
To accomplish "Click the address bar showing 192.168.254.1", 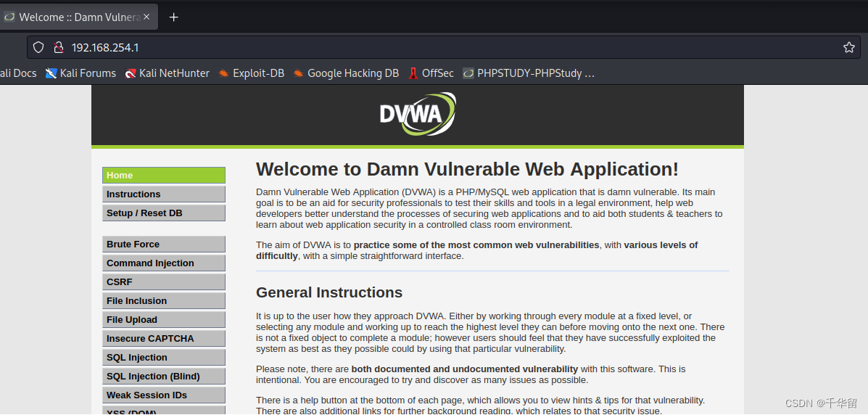I will [x=443, y=48].
